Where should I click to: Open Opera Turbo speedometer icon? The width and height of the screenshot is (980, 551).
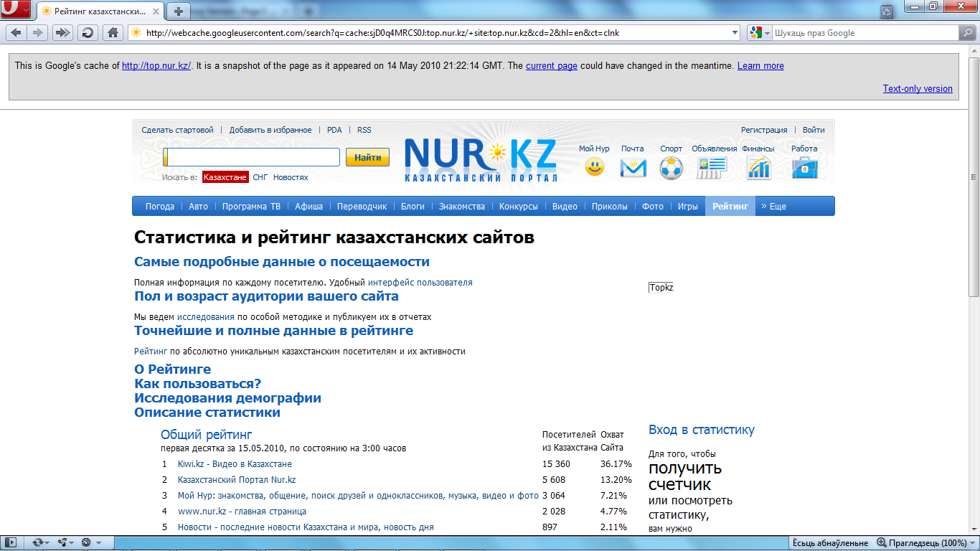pos(86,543)
